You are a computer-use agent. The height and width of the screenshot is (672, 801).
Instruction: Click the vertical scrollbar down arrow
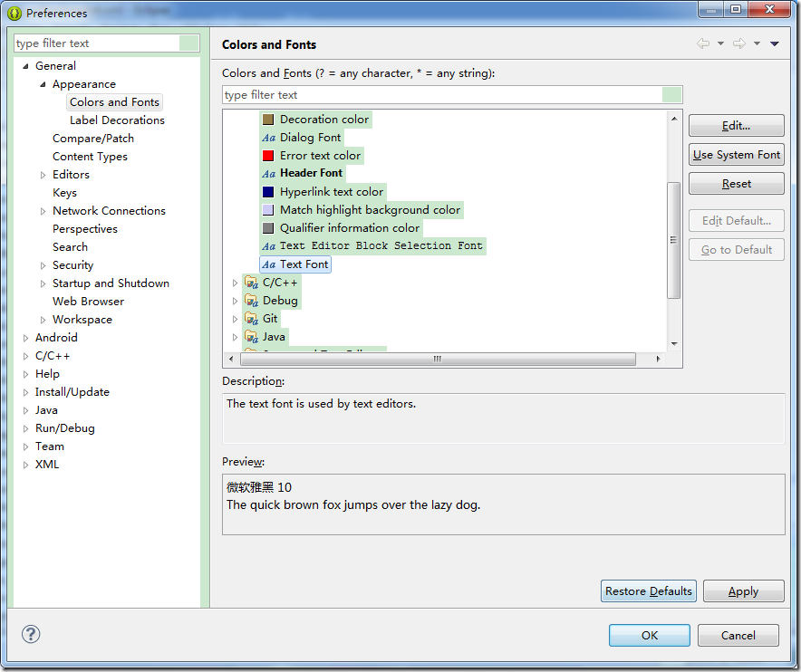pos(674,343)
